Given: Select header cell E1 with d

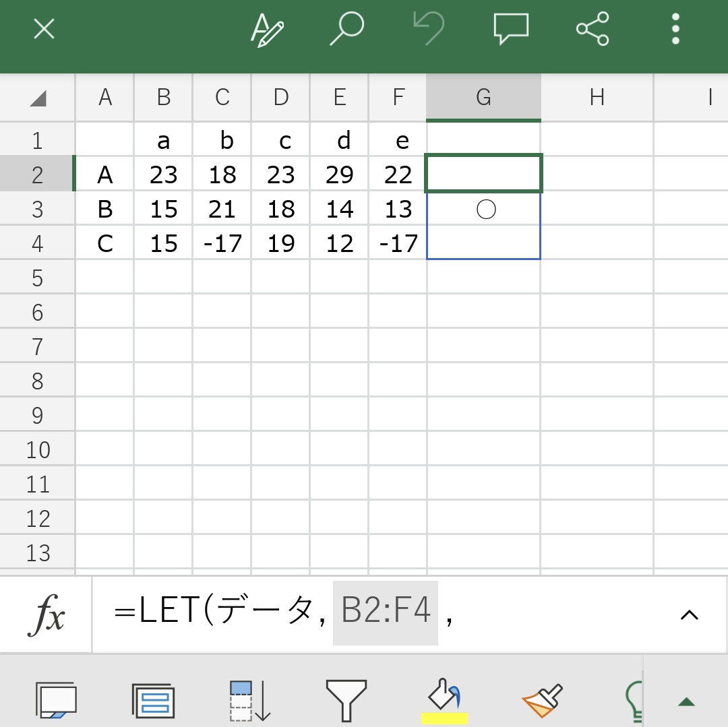Looking at the screenshot, I should pyautogui.click(x=339, y=140).
